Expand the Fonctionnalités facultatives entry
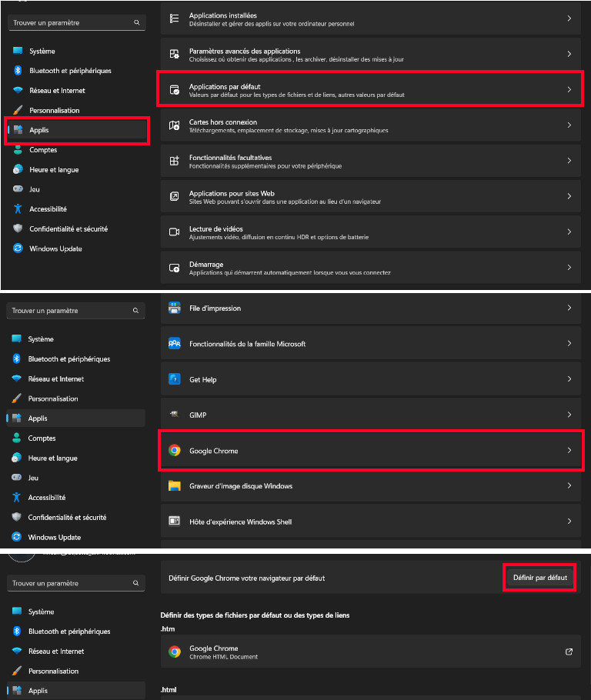 pos(369,161)
